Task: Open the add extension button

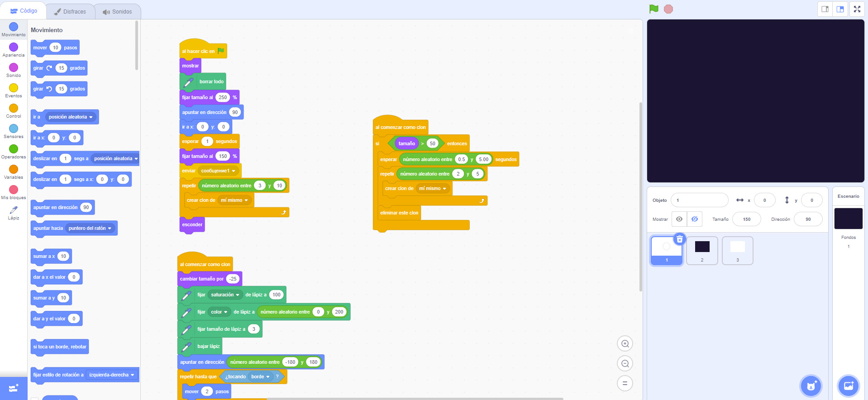Action: tap(14, 389)
